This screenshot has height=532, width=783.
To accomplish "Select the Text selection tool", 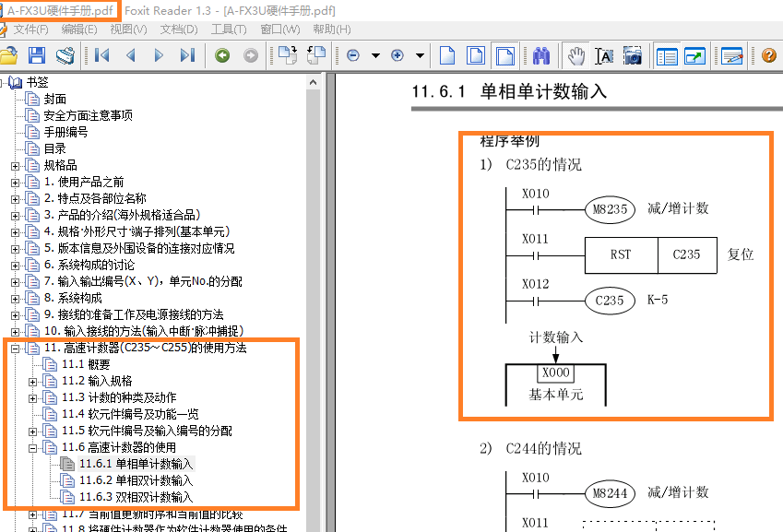I will [x=604, y=55].
